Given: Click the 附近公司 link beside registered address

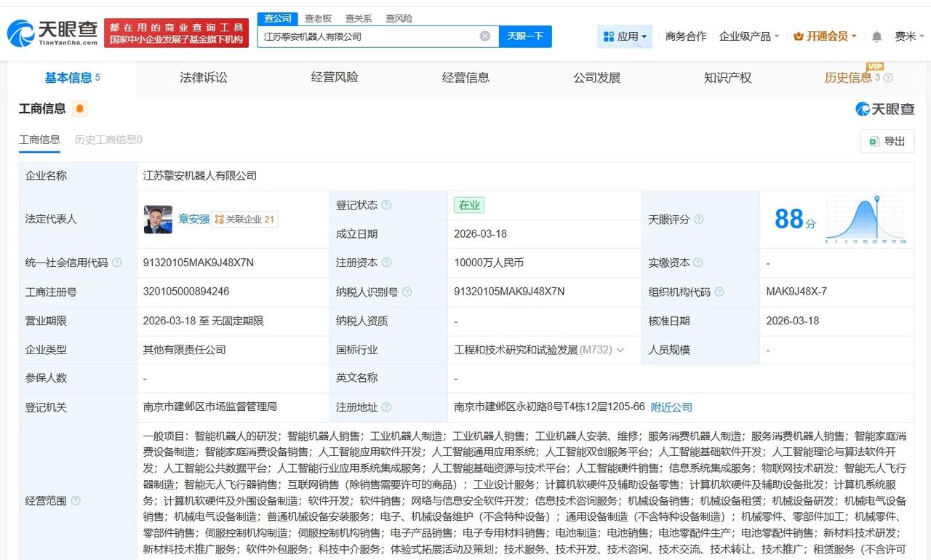Looking at the screenshot, I should (x=671, y=407).
